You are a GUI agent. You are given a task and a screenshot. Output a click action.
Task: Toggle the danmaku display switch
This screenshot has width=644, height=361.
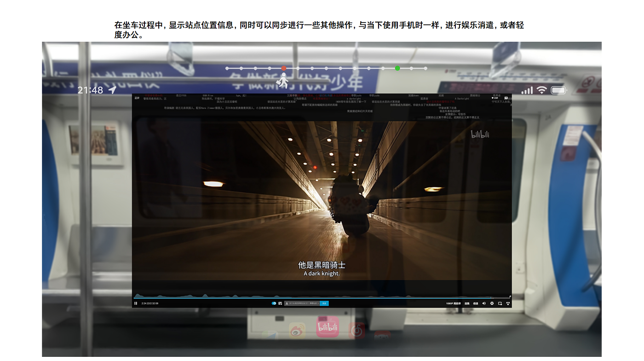point(274,303)
